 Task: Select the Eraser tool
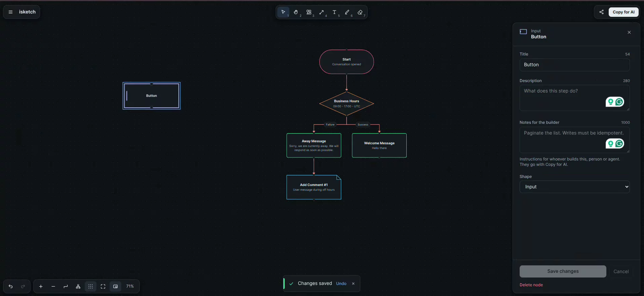click(x=360, y=12)
